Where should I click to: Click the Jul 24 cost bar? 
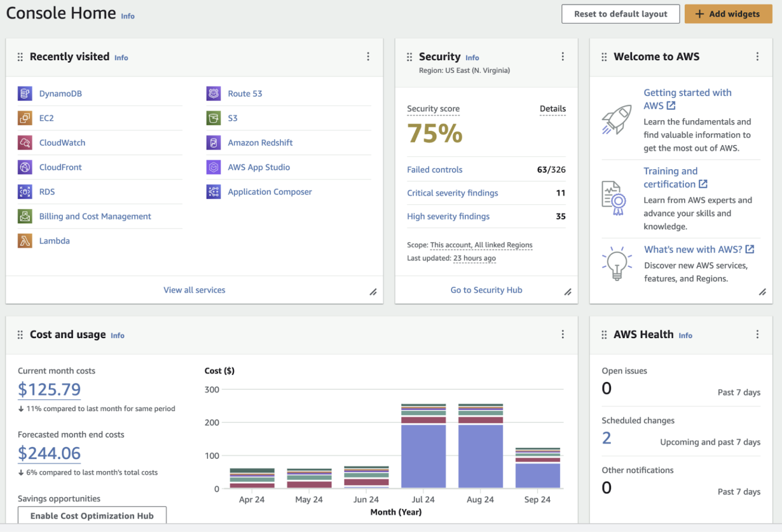424,446
